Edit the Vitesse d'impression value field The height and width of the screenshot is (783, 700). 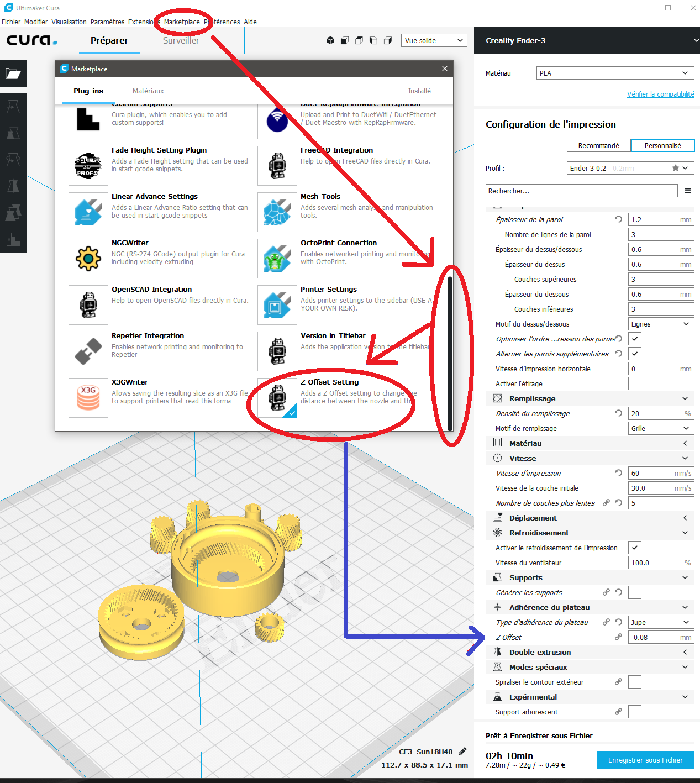[x=661, y=473]
